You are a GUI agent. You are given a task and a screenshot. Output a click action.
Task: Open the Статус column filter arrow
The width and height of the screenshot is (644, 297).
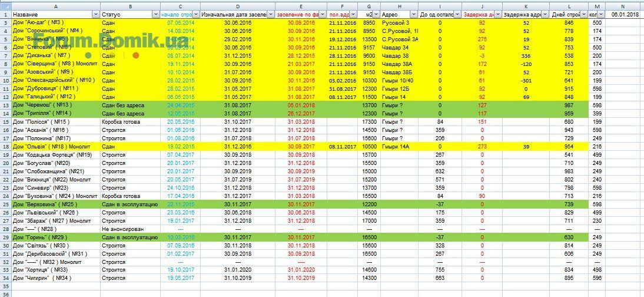pos(155,14)
